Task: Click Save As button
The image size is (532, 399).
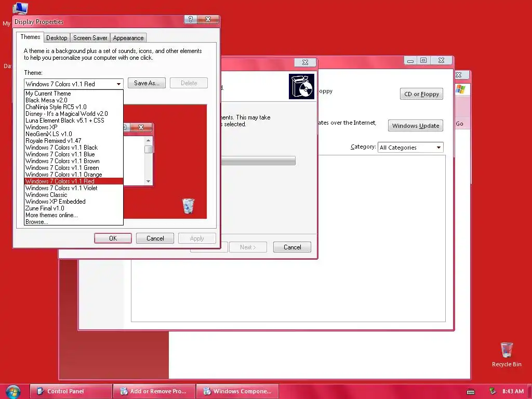Action: point(147,83)
